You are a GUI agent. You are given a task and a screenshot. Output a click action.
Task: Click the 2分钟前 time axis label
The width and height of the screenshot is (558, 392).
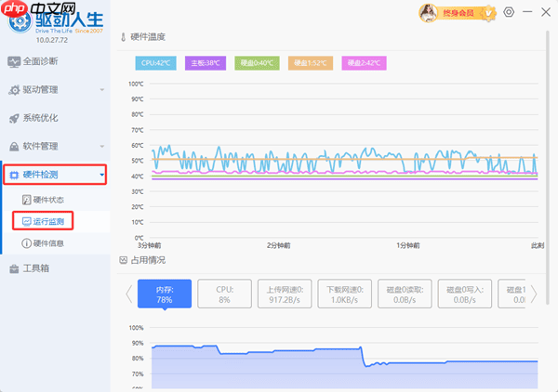[279, 245]
